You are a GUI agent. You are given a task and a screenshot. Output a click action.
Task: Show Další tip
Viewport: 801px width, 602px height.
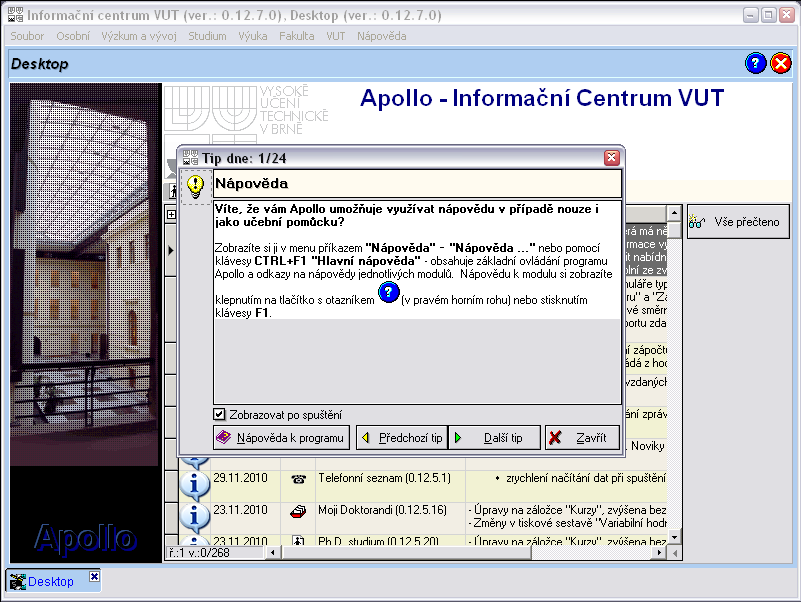pos(494,438)
